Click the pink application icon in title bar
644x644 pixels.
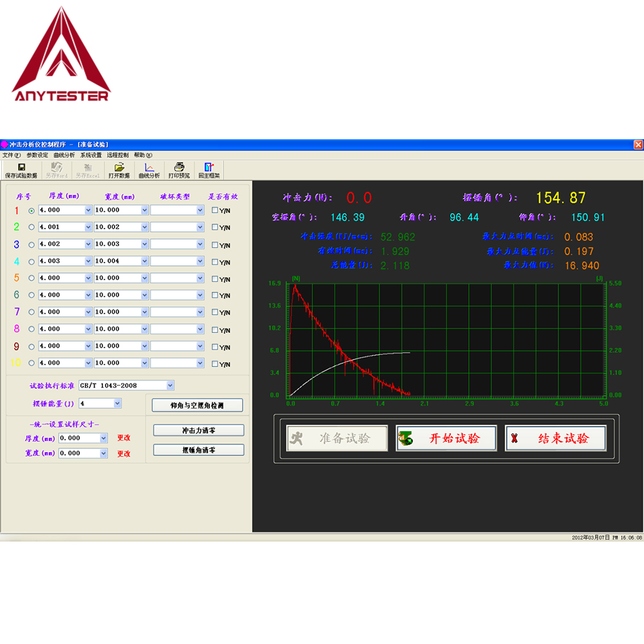click(5, 144)
